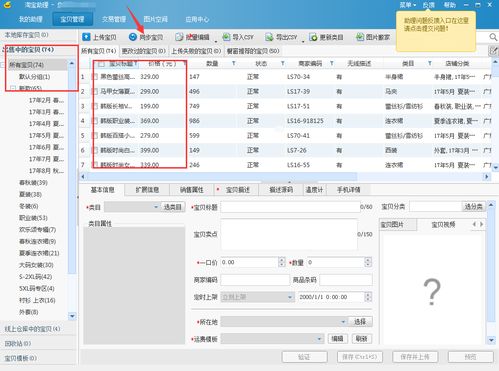Open the 更改过的宝贝(0) list tab
499x371 pixels.
point(143,51)
